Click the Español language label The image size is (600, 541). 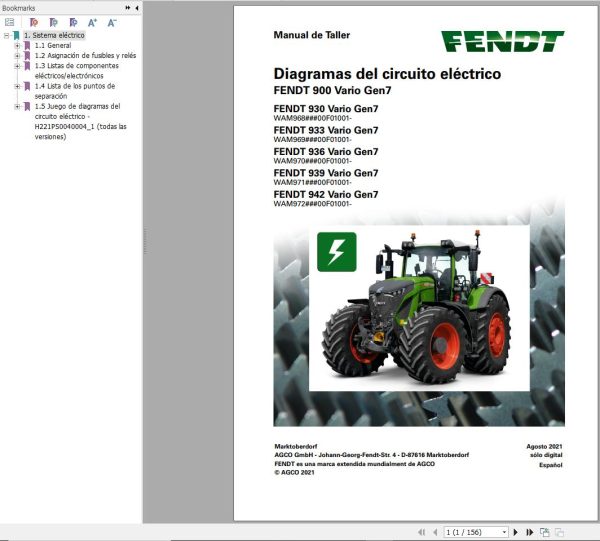(x=551, y=465)
